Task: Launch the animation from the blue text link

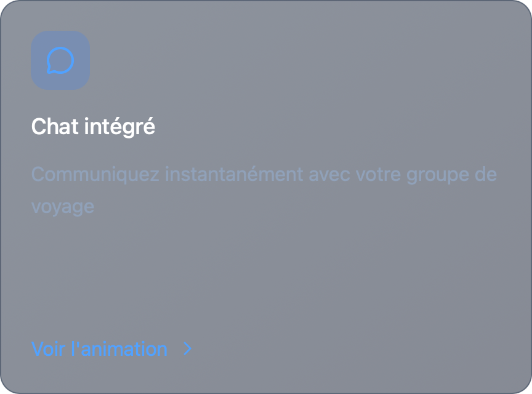Action: point(99,348)
